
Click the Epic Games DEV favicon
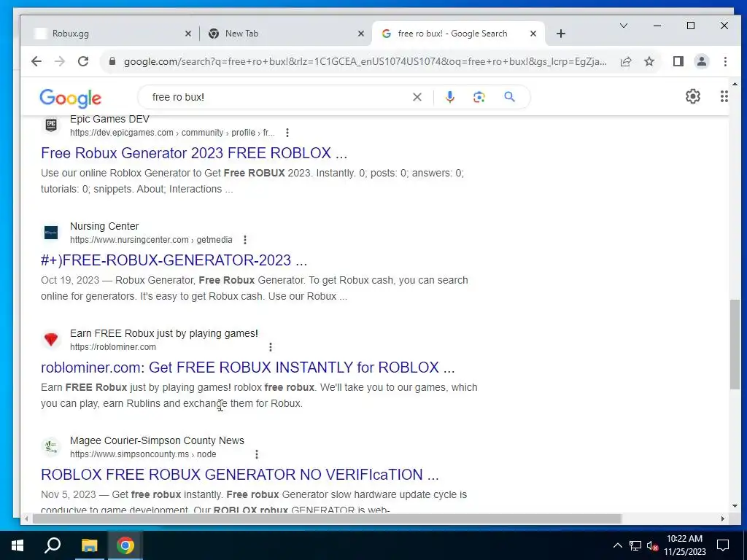tap(51, 125)
